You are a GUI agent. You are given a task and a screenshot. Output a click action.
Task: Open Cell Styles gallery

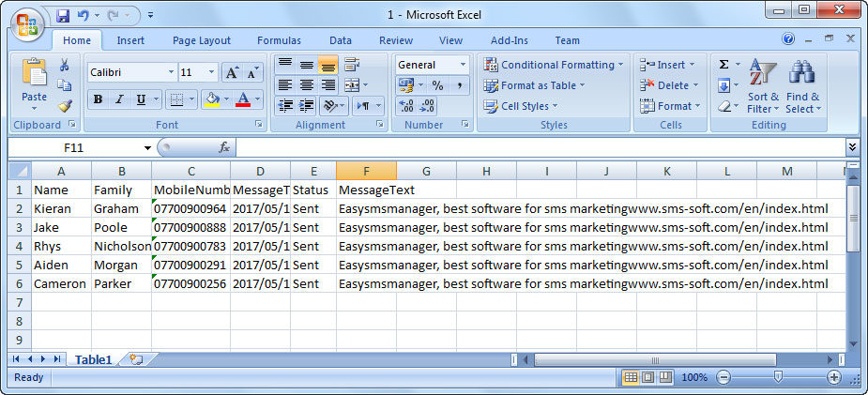(521, 106)
